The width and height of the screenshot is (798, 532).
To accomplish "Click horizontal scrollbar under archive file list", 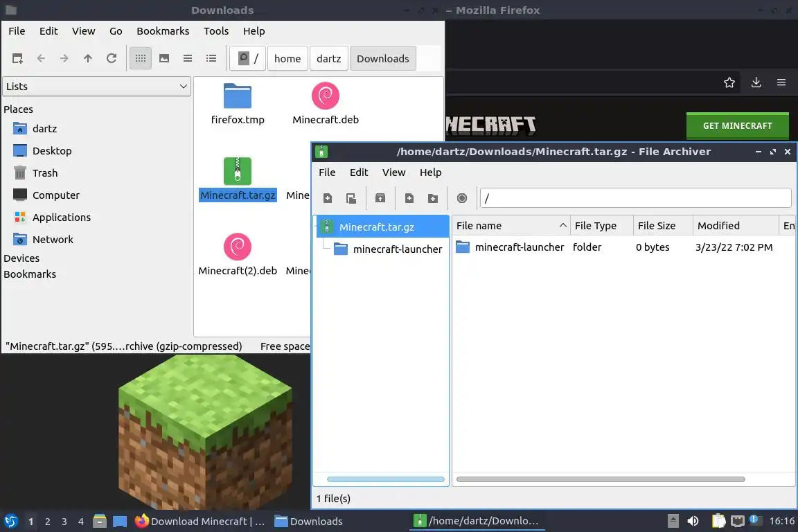I will click(601, 479).
